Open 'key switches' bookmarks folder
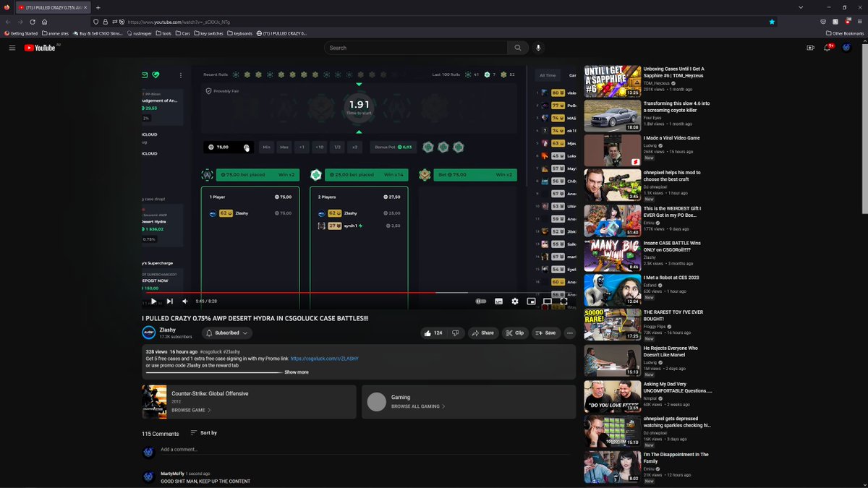Viewport: 868px width, 488px height. pos(209,33)
